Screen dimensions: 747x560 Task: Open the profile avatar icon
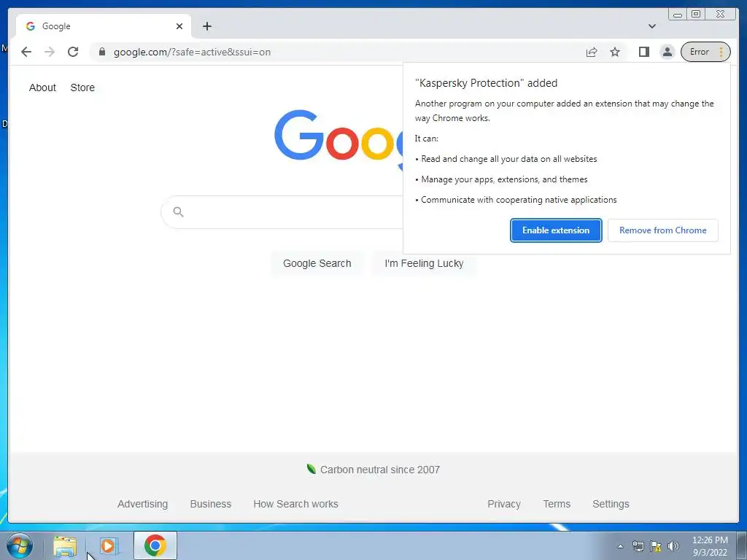(667, 52)
